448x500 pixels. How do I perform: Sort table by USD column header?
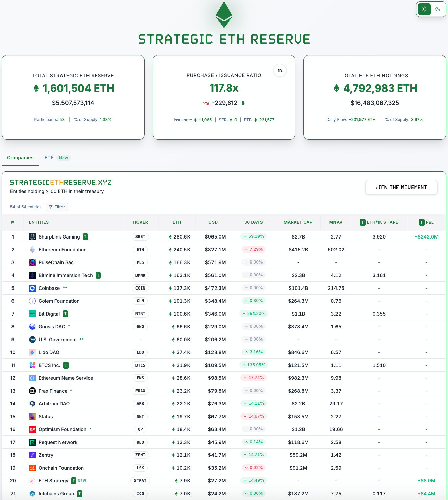coord(213,222)
